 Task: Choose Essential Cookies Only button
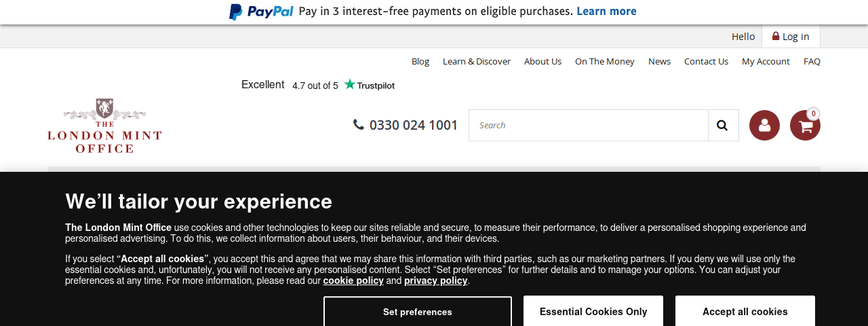click(x=593, y=312)
